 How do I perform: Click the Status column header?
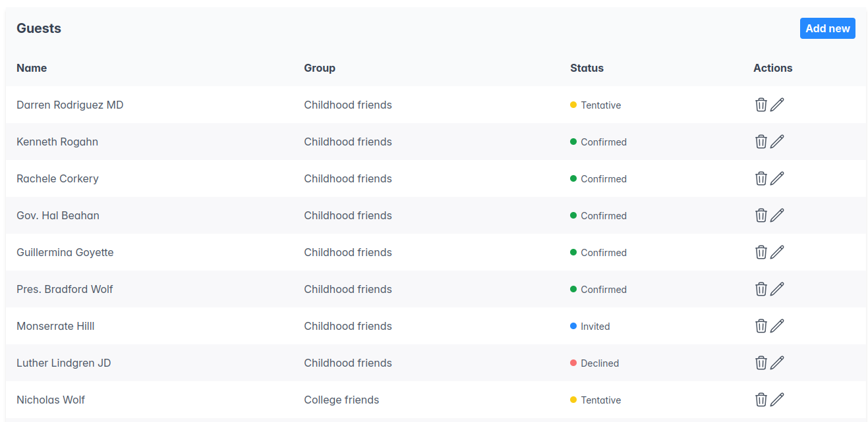coord(587,68)
